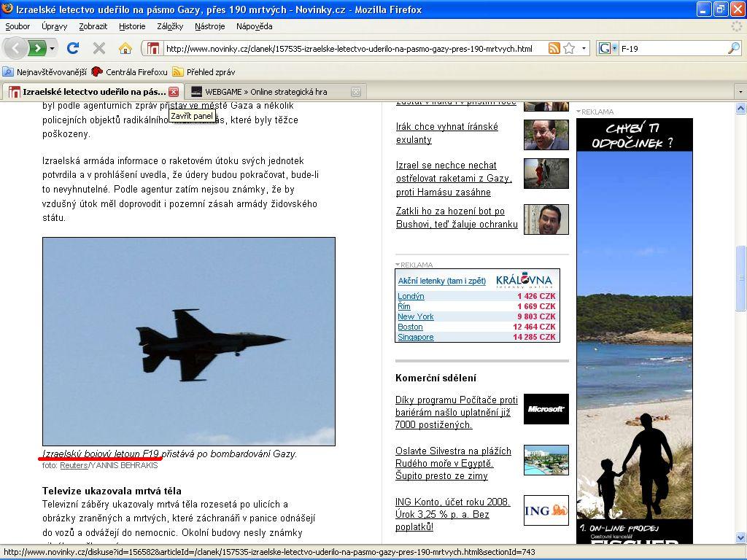Select the Londýn flight offer link

tap(411, 296)
